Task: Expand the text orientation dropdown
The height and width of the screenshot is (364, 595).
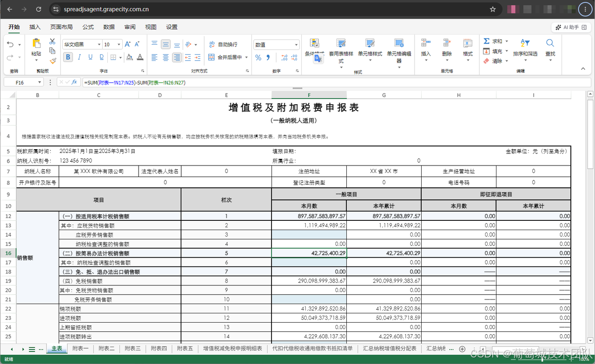Action: pyautogui.click(x=196, y=45)
